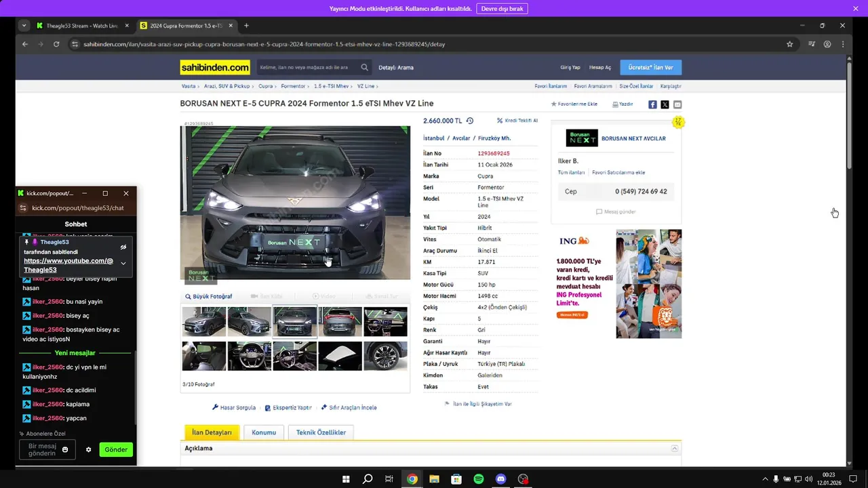868x488 pixels.
Task: Open media control icon in Chrome toolbar
Action: 812,44
